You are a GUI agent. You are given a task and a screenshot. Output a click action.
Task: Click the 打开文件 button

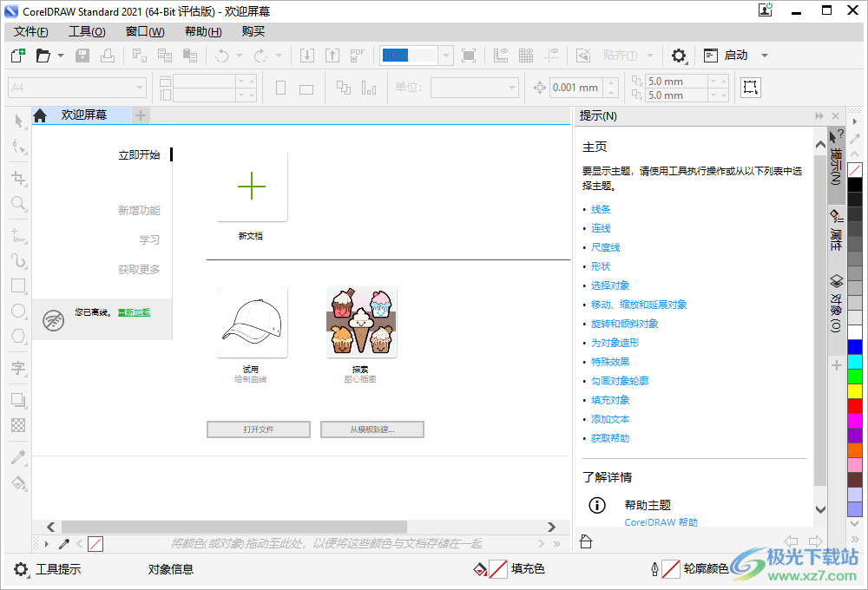click(259, 429)
